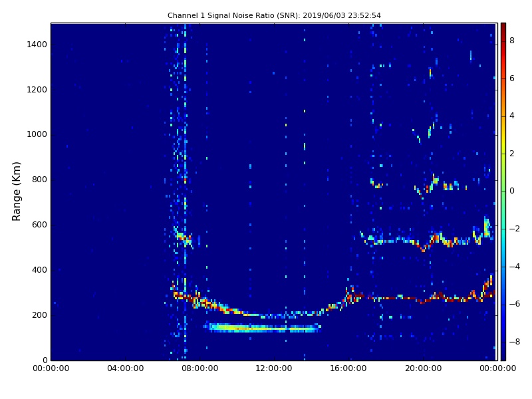This screenshot has width=532, height=399.
Task: Click the colorbar tick label 4
Action: pyautogui.click(x=512, y=116)
